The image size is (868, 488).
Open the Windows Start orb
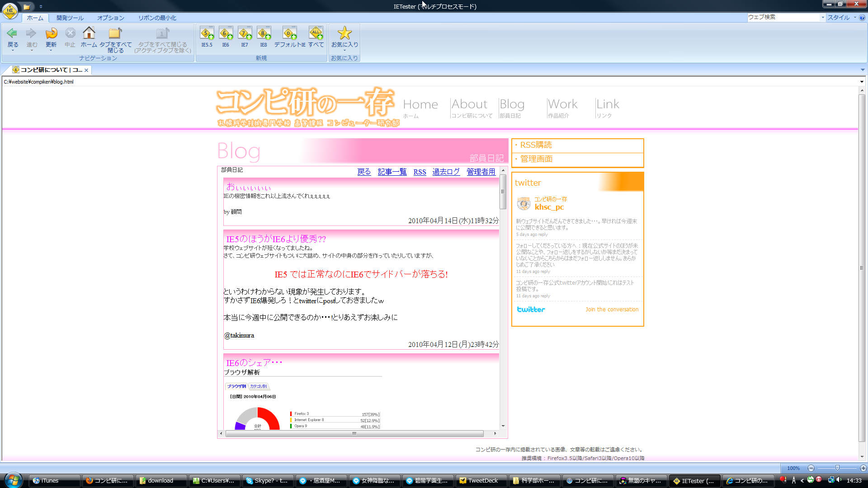[x=13, y=480]
